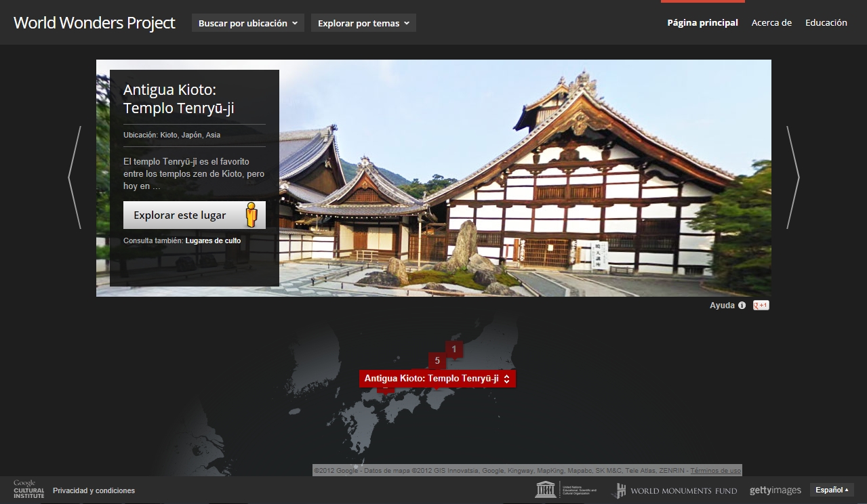Viewport: 867px width, 504px height.
Task: Go to the previous slide with left arrow
Action: pyautogui.click(x=75, y=177)
